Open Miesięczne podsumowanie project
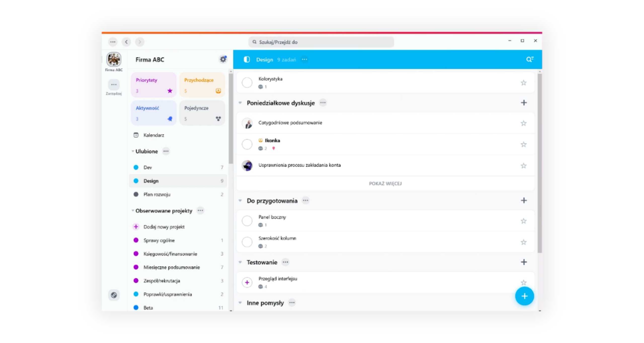644x343 pixels. coord(178,267)
